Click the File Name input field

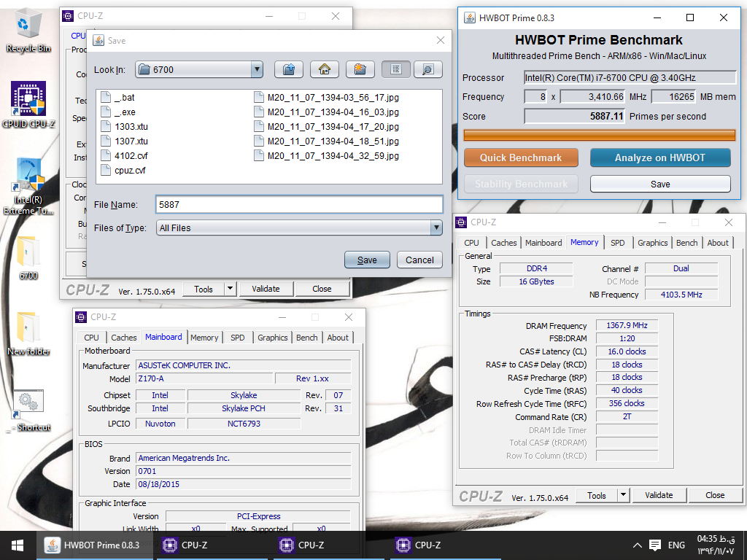(299, 204)
